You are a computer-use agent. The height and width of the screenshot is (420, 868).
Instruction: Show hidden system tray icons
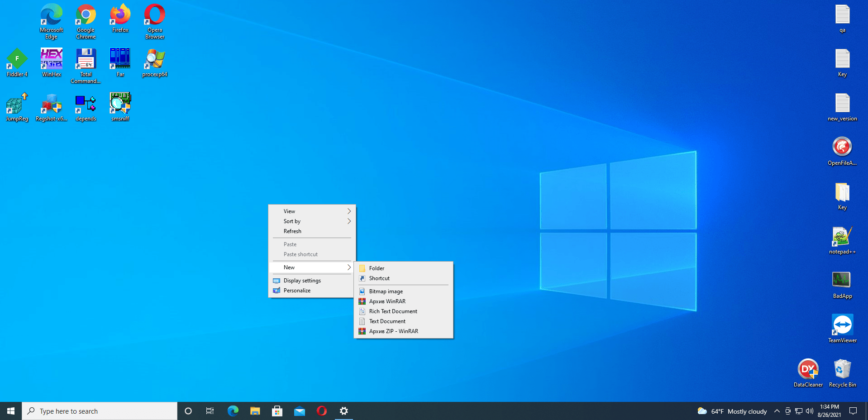tap(777, 411)
